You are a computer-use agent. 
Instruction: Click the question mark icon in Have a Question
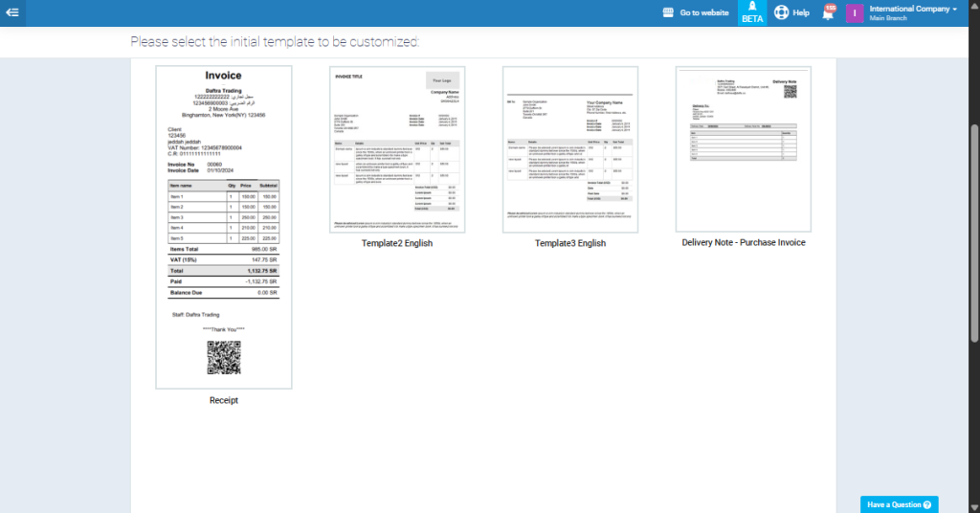[x=926, y=504]
